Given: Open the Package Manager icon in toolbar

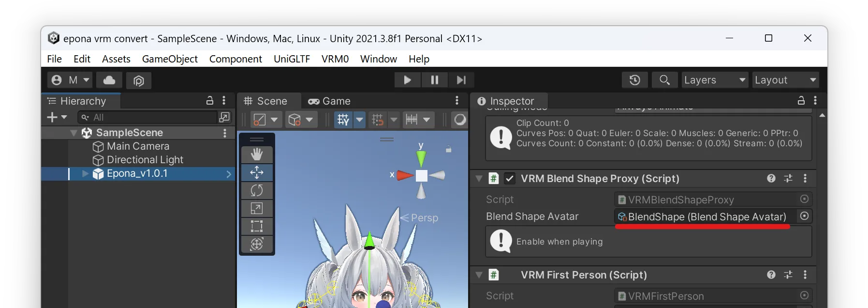Looking at the screenshot, I should point(139,80).
